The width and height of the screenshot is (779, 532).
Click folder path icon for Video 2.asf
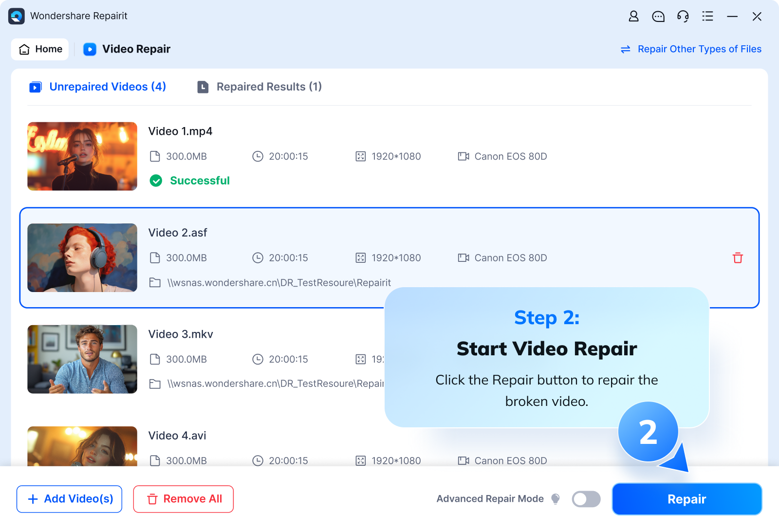click(155, 282)
